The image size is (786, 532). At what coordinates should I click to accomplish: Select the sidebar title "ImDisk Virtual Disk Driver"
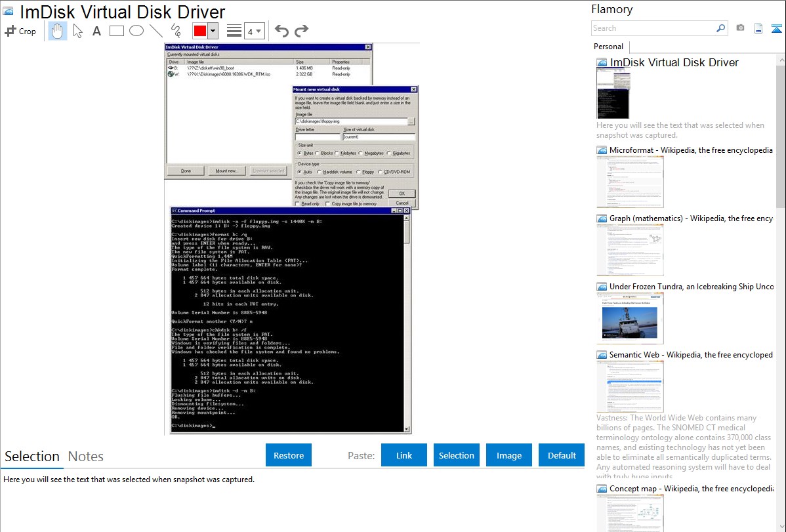pyautogui.click(x=674, y=63)
